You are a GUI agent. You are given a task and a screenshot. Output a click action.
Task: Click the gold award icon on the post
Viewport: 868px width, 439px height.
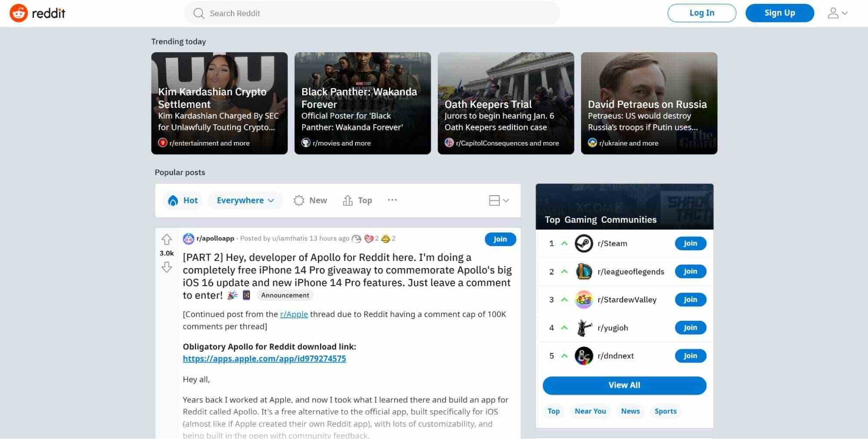coord(386,239)
